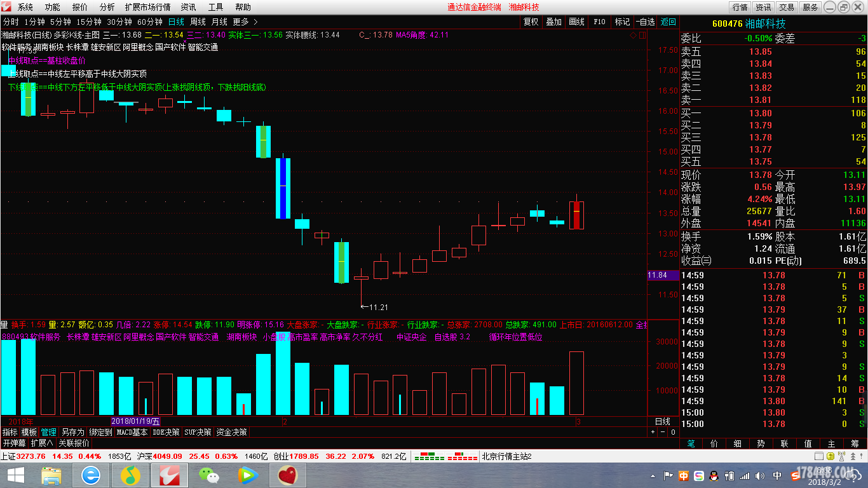Select the 势 trend tab

(761, 444)
